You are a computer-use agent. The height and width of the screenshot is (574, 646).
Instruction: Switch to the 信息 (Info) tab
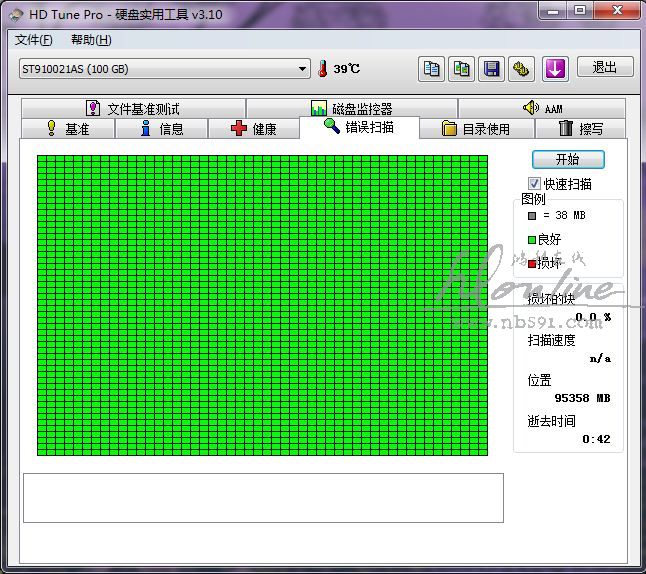point(161,129)
